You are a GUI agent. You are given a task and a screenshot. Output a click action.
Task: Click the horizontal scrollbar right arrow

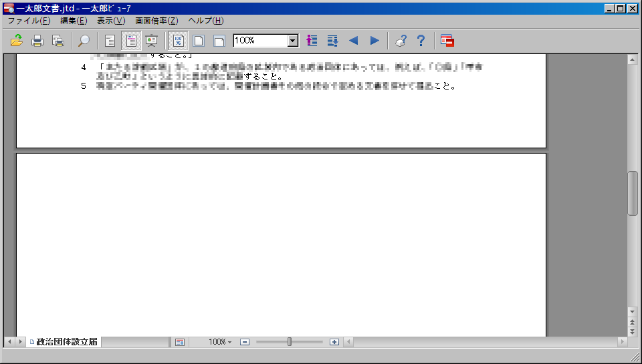pos(623,341)
